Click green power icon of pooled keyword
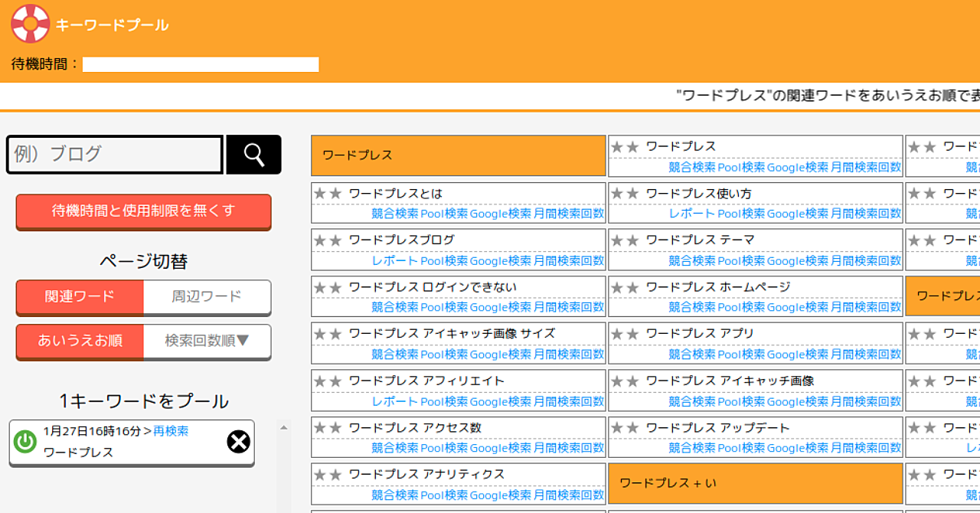 point(25,442)
